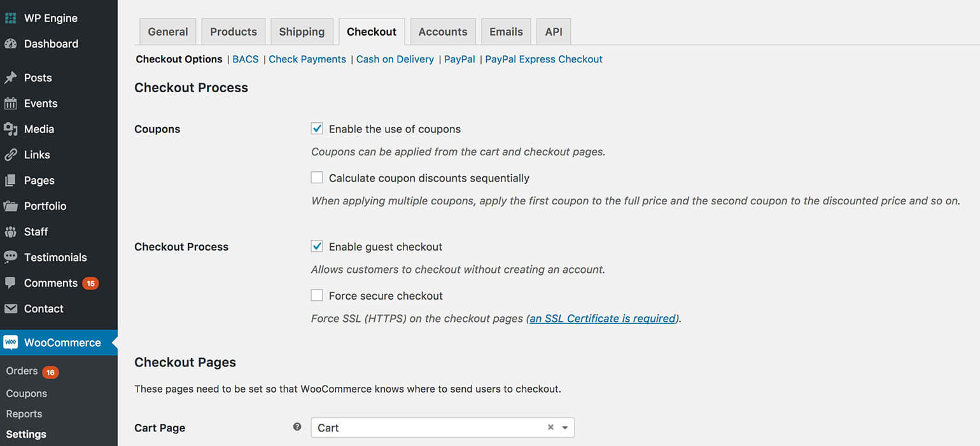Screen dimensions: 980x446
Task: Enable calculating coupon discounts sequentially
Action: [316, 177]
